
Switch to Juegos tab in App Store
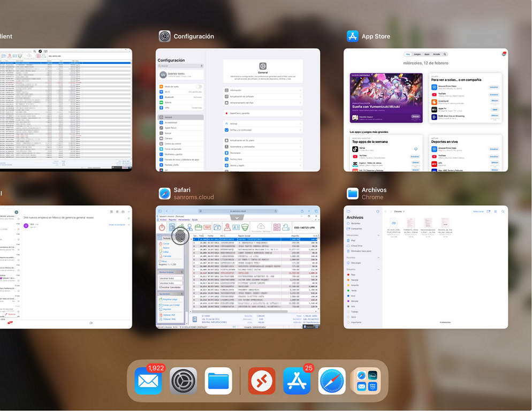tap(417, 54)
